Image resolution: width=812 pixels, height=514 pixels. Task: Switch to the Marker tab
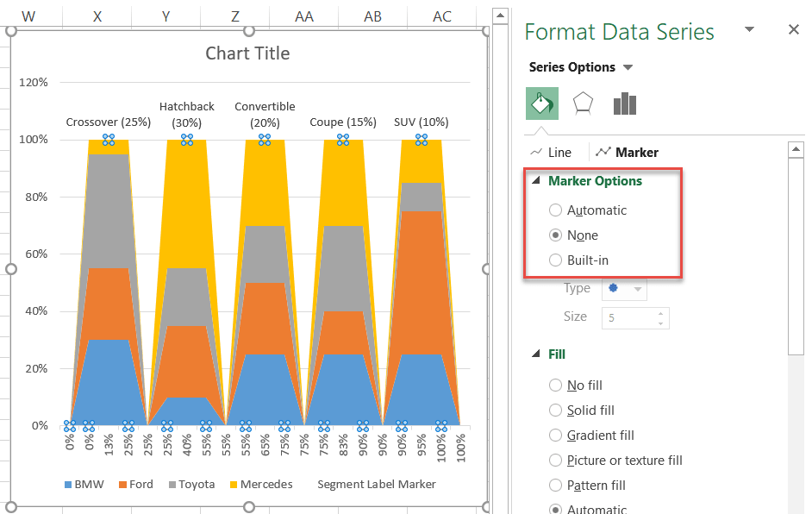[628, 153]
